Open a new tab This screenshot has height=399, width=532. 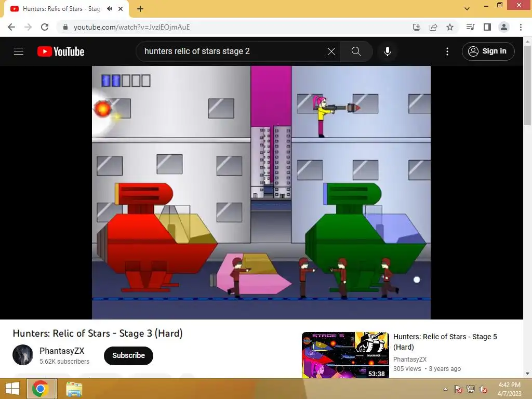coord(140,9)
